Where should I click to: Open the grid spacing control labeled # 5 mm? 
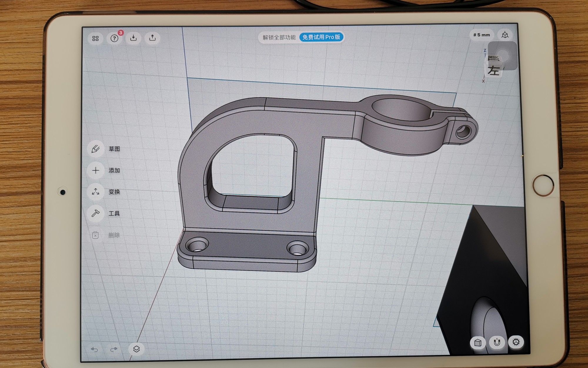pos(481,35)
